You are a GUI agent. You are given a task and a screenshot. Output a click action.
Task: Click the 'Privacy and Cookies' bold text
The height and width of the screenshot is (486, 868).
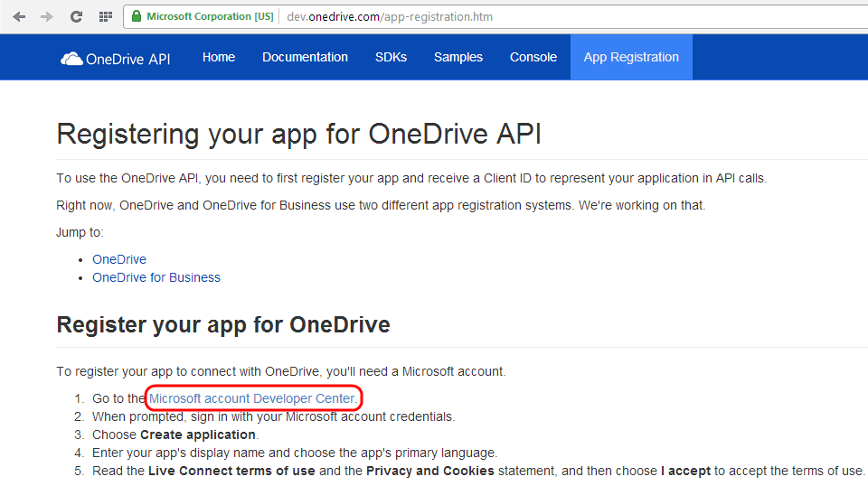430,471
